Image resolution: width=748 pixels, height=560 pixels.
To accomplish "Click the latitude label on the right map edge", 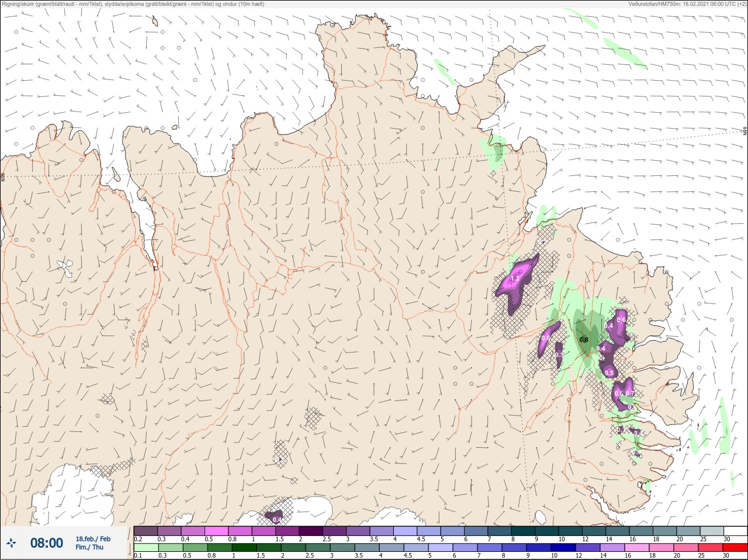I will (744, 132).
